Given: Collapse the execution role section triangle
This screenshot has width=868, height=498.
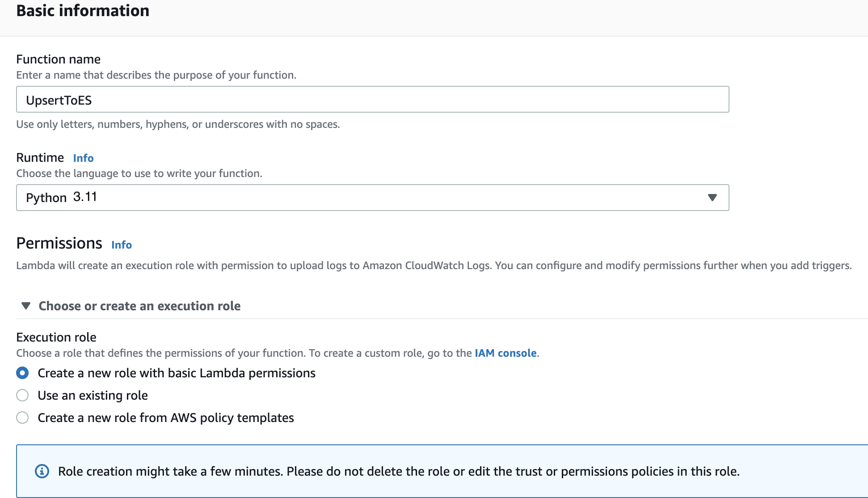Looking at the screenshot, I should pos(26,306).
